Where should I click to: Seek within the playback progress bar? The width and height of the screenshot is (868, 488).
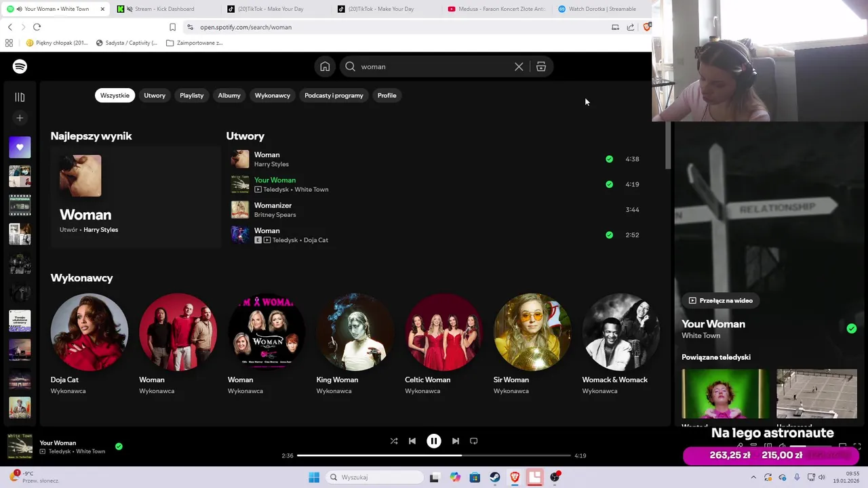(x=434, y=455)
